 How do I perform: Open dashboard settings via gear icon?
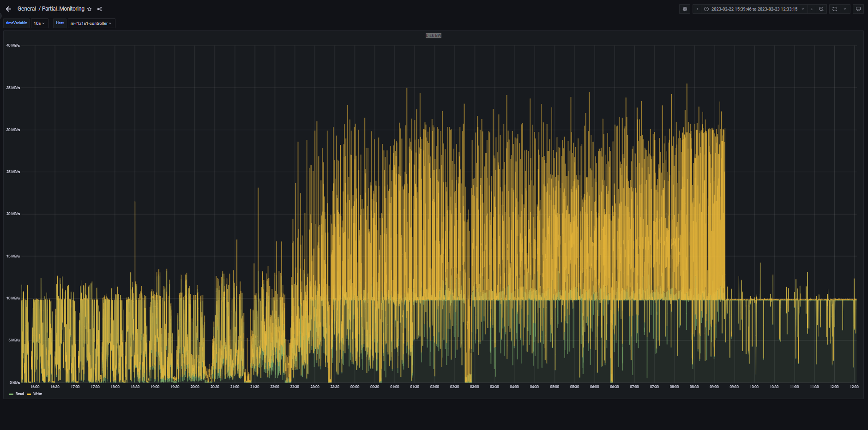point(685,9)
